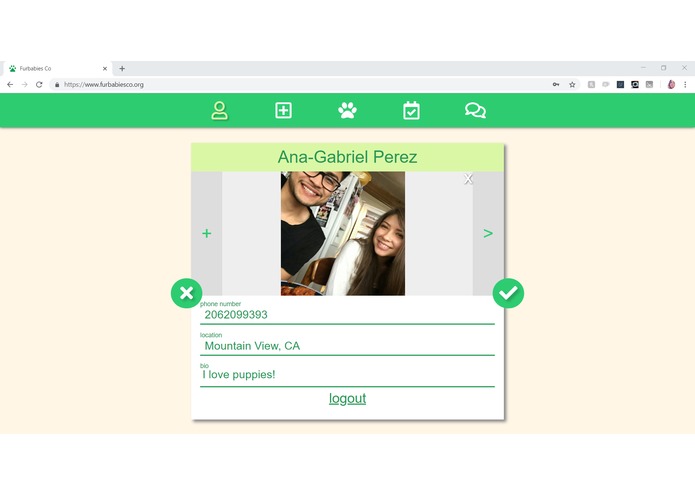695x494 pixels.
Task: Show next photo with the arrow
Action: tap(488, 233)
